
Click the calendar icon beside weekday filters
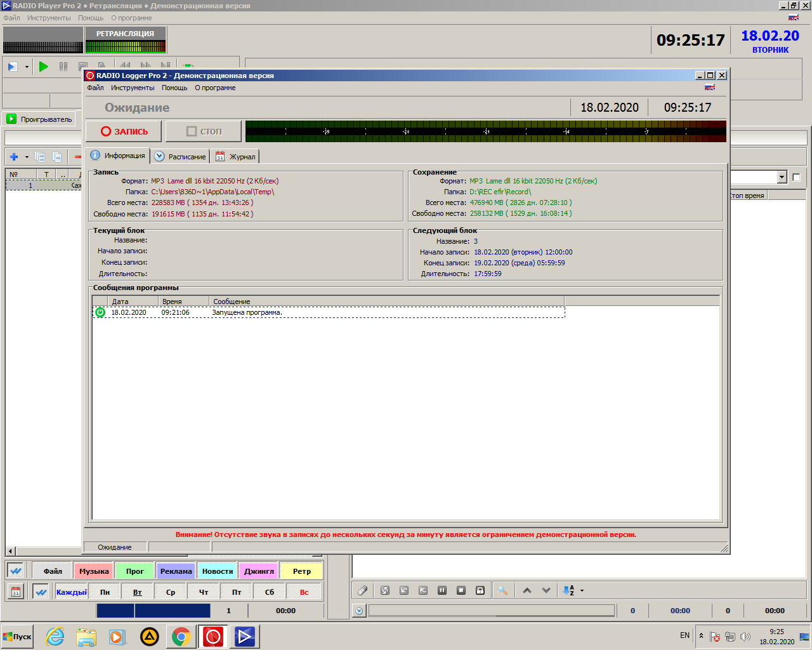coord(16,592)
